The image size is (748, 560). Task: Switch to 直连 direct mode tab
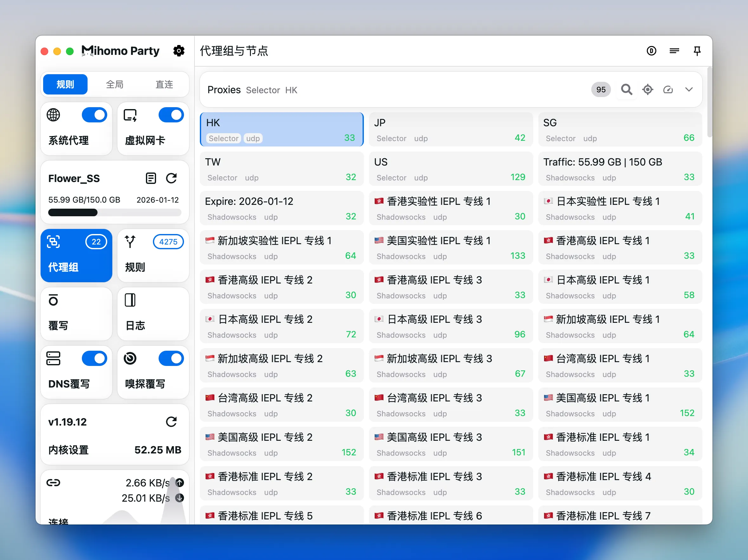164,84
